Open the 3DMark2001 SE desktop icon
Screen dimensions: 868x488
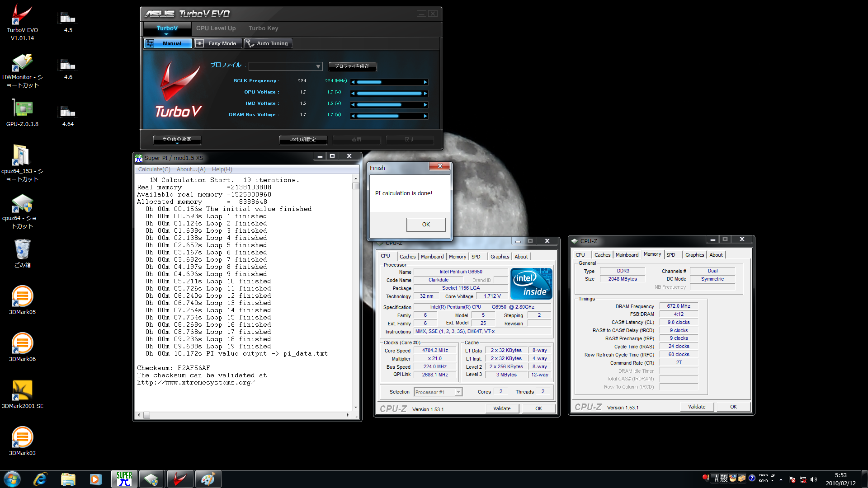pos(22,390)
